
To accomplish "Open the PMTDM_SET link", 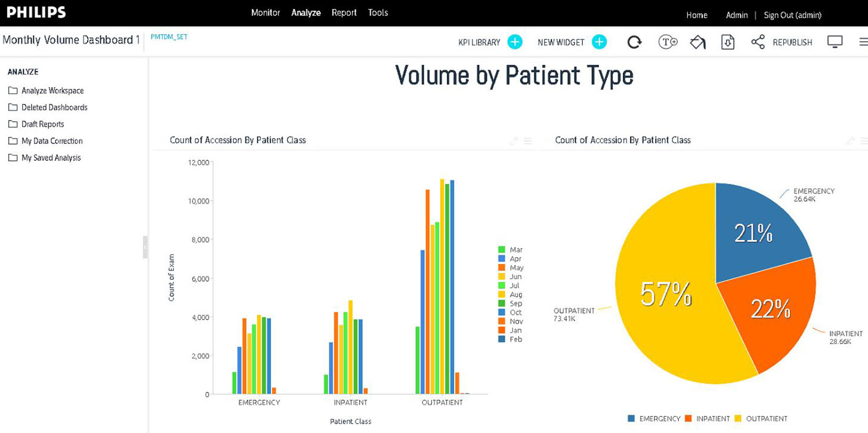I will [x=169, y=36].
